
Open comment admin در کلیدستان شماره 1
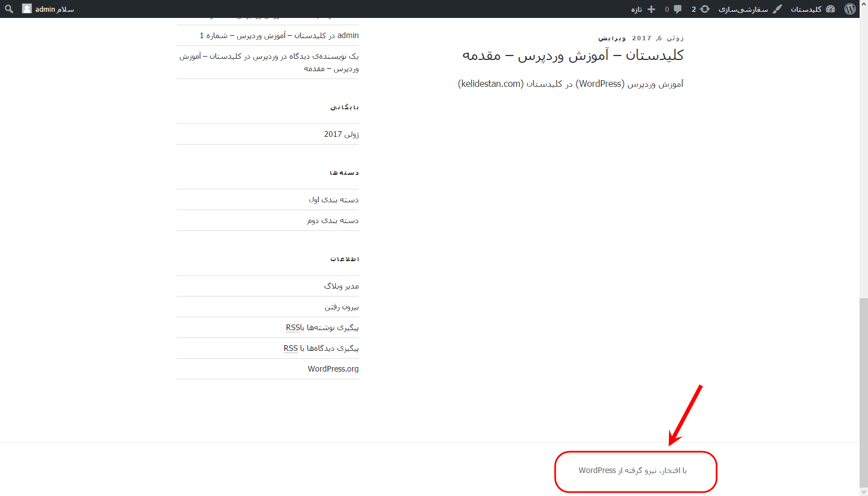(x=279, y=35)
